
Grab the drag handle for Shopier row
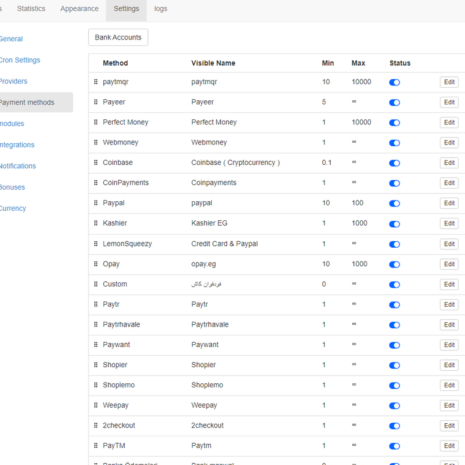[x=96, y=365]
